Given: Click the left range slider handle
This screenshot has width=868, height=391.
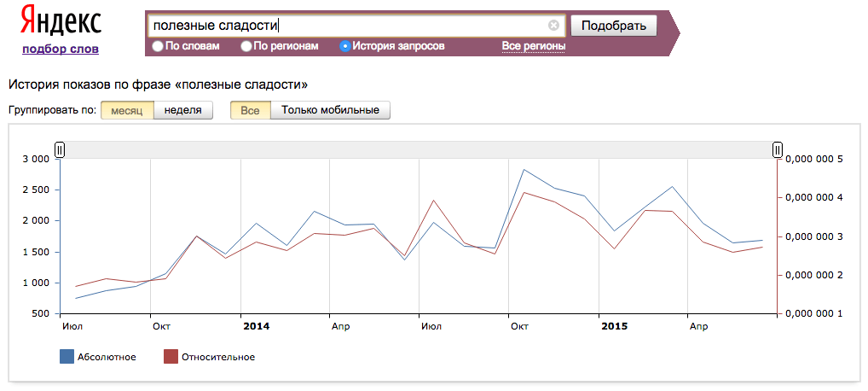Looking at the screenshot, I should (60, 150).
